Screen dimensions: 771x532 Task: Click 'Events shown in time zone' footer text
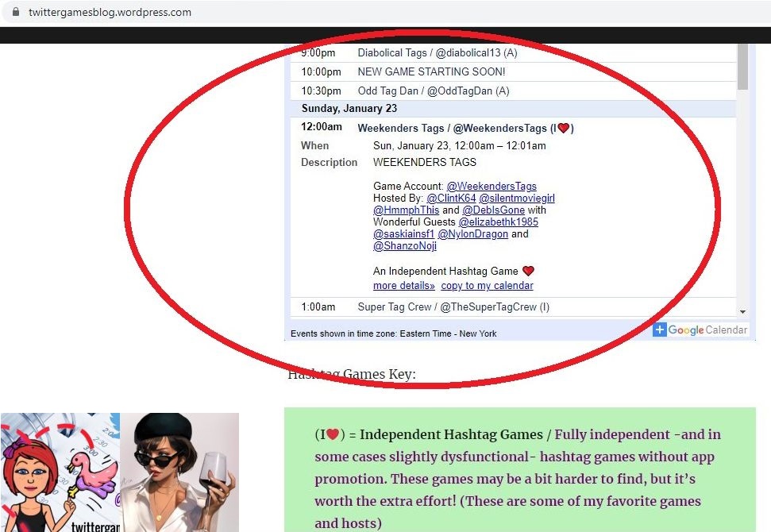pyautogui.click(x=393, y=333)
